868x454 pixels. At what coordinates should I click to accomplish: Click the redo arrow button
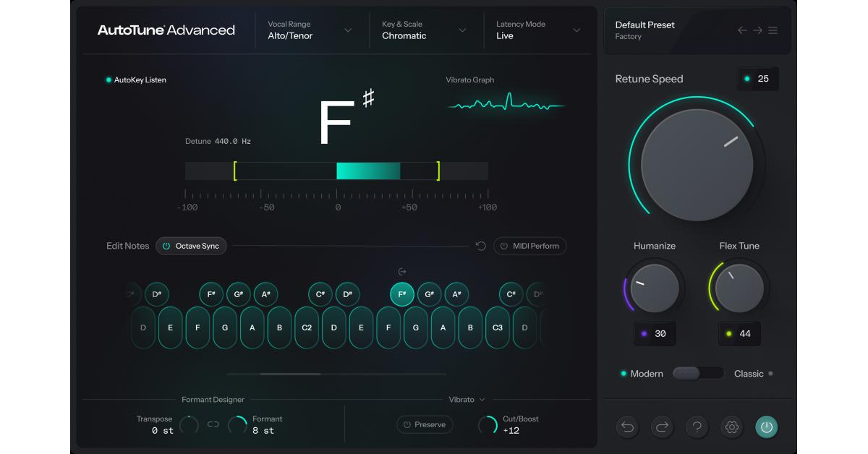(662, 427)
